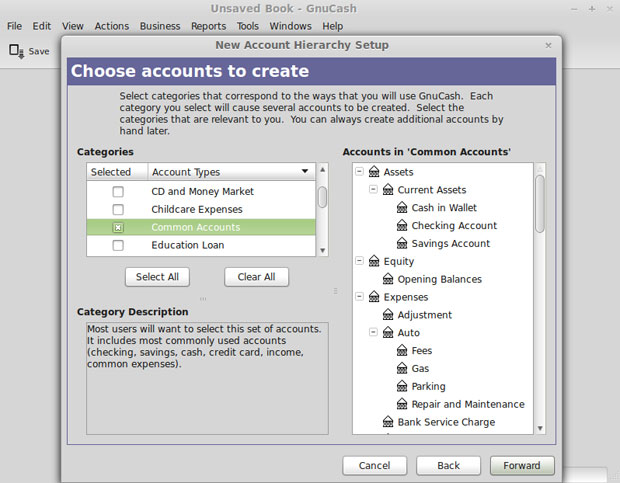Click the Expenses account icon

(x=374, y=297)
